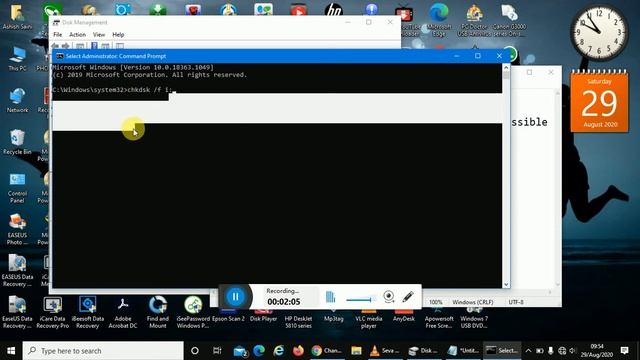Open View menu in Disk Management

99,35
